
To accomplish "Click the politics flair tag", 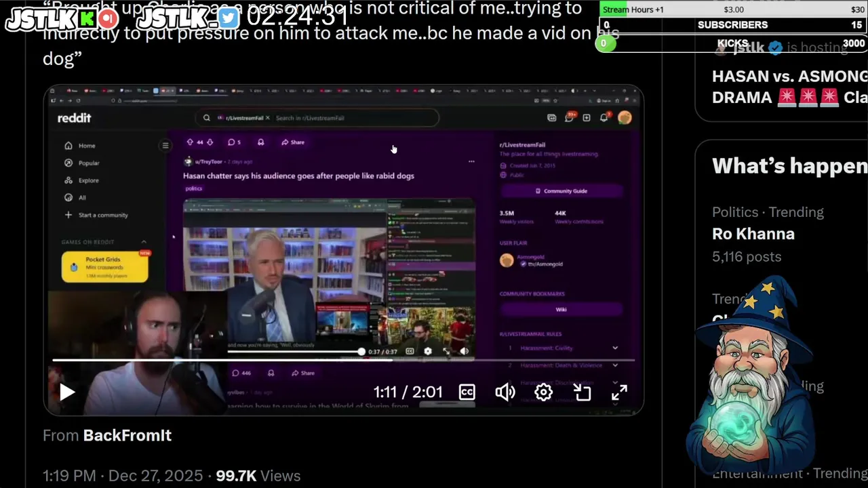I will [194, 188].
